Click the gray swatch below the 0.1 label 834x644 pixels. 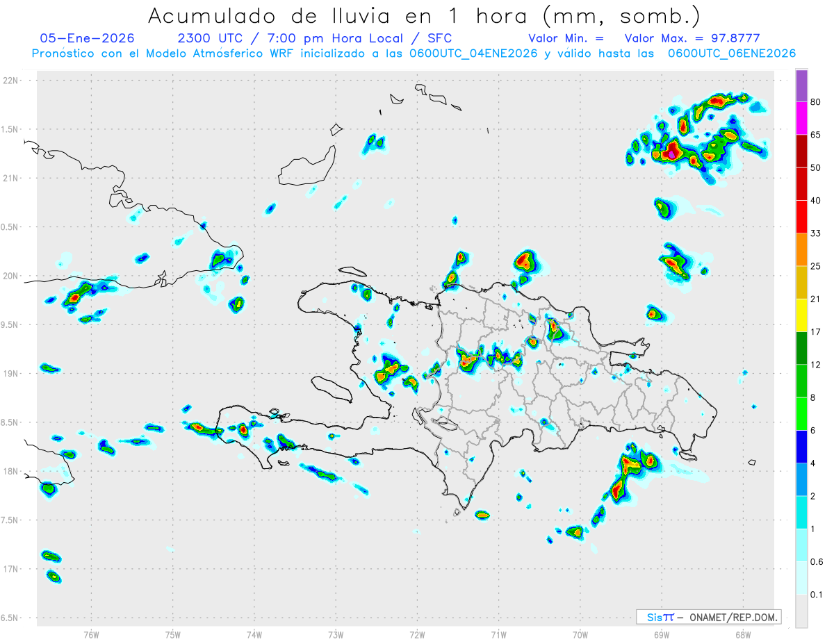[801, 611]
